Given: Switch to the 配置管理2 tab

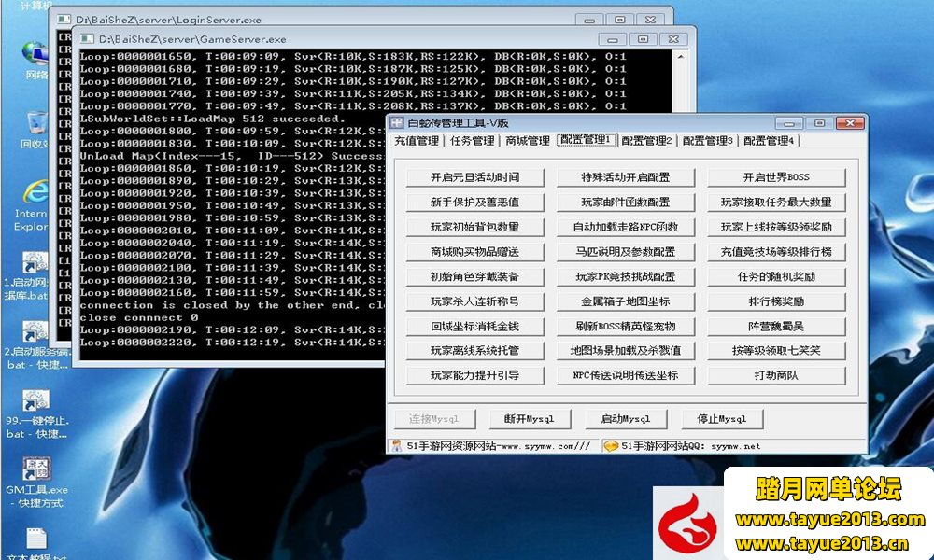Looking at the screenshot, I should [x=646, y=141].
